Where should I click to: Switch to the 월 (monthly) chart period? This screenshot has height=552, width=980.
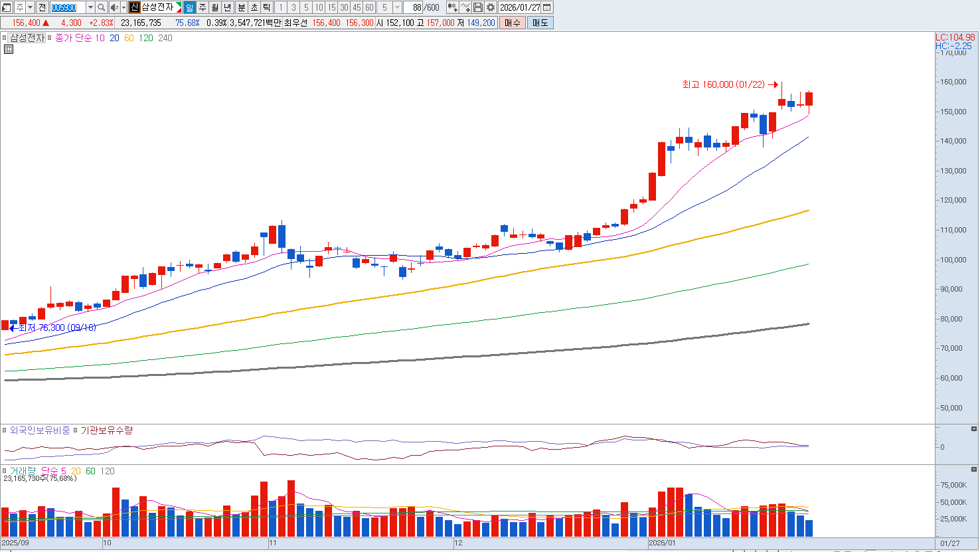point(215,7)
